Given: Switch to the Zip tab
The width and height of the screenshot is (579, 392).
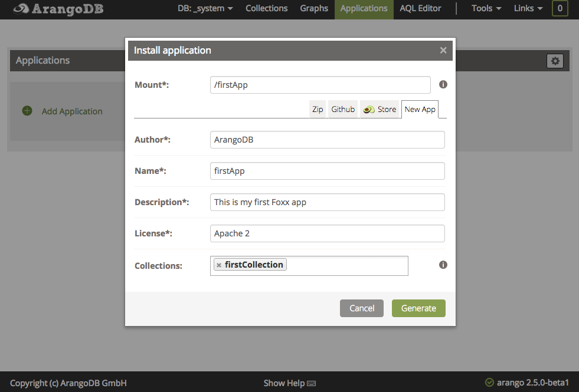Looking at the screenshot, I should pyautogui.click(x=318, y=109).
